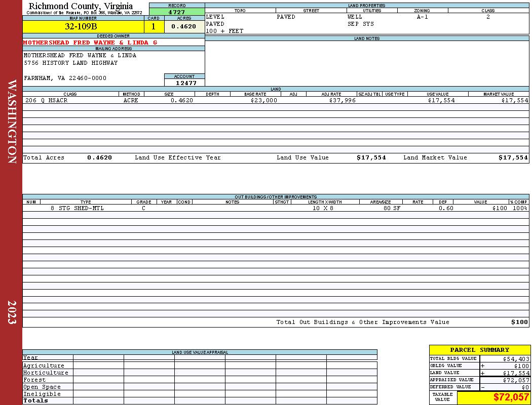Click the appraised value $72,057
The image size is (532, 405).
point(516,380)
